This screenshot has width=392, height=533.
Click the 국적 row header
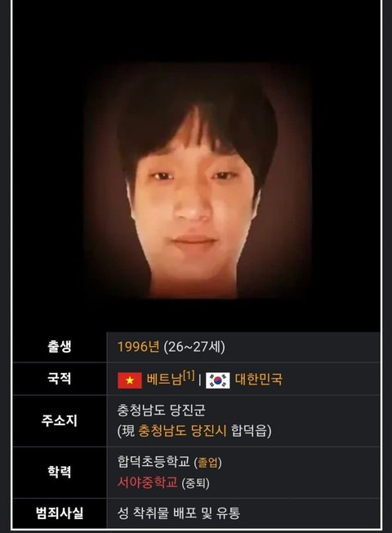pos(60,379)
